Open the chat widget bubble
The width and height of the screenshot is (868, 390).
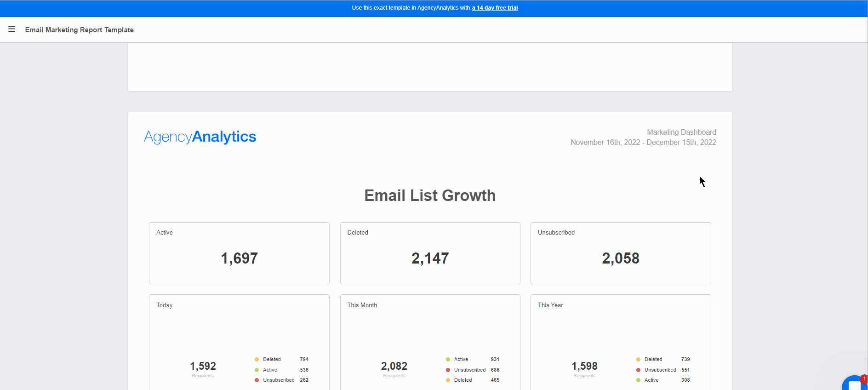[x=855, y=384]
